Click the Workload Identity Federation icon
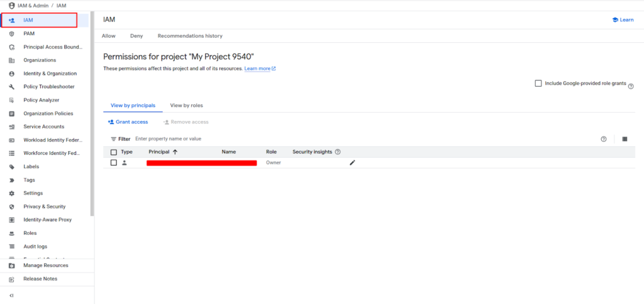The image size is (644, 304). [11, 140]
